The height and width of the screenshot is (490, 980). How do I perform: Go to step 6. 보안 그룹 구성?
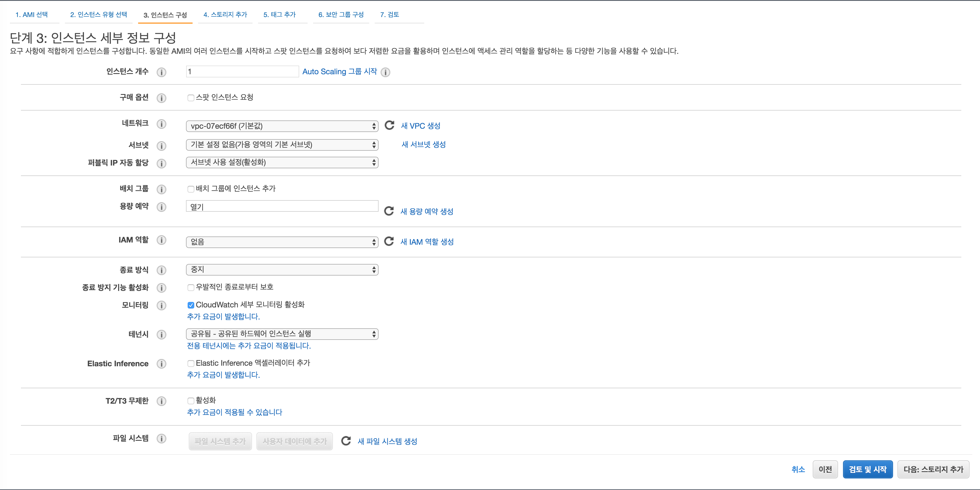341,15
